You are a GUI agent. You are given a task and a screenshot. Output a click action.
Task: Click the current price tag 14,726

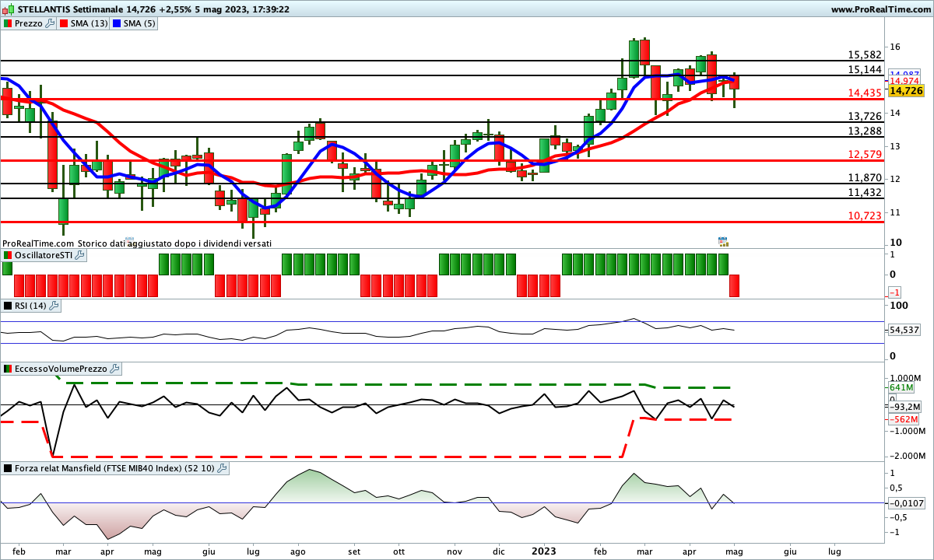pyautogui.click(x=906, y=91)
